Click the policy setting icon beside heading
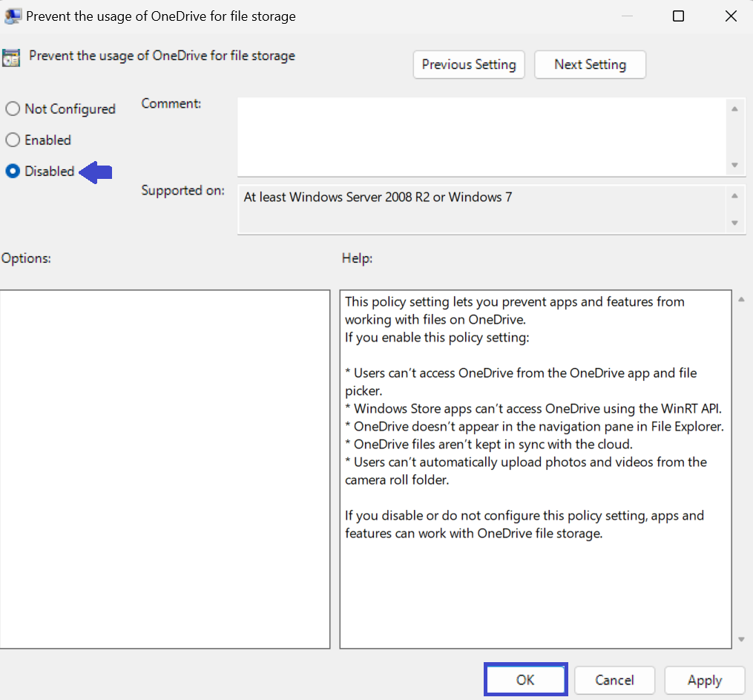753x700 pixels. click(11, 58)
